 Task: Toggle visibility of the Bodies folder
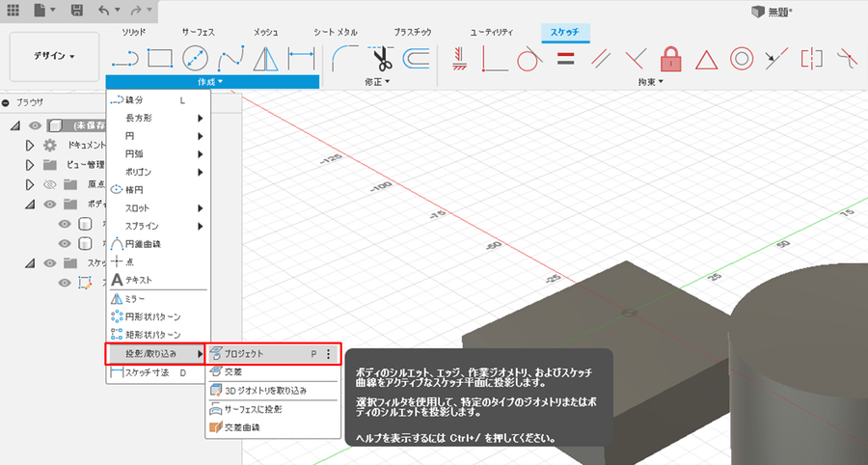point(50,205)
